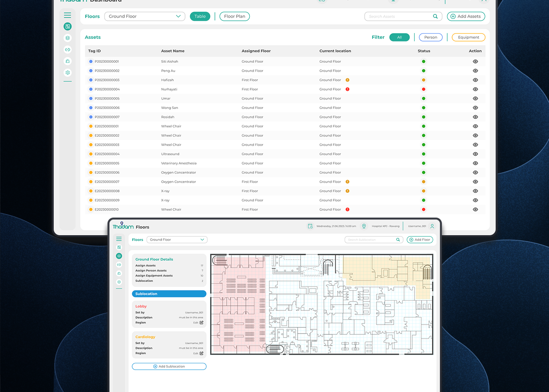
Task: Click the edit region icon for Lobby
Action: tap(202, 323)
